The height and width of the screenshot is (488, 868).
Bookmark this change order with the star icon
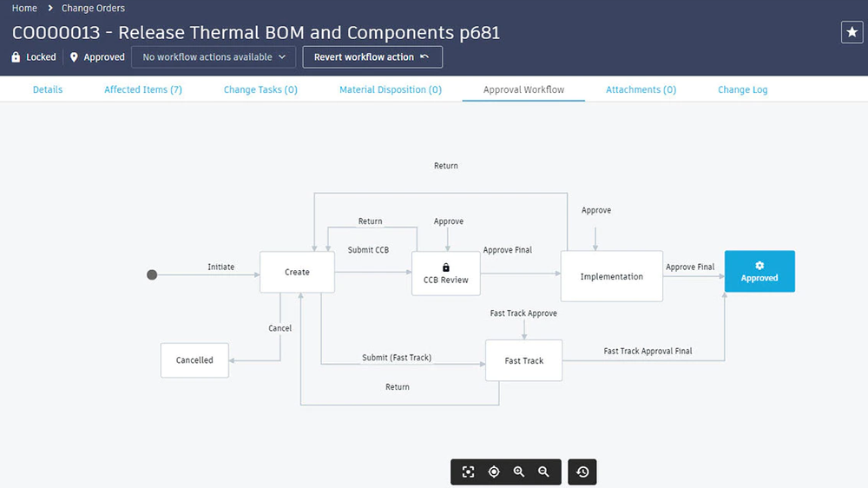tap(852, 32)
